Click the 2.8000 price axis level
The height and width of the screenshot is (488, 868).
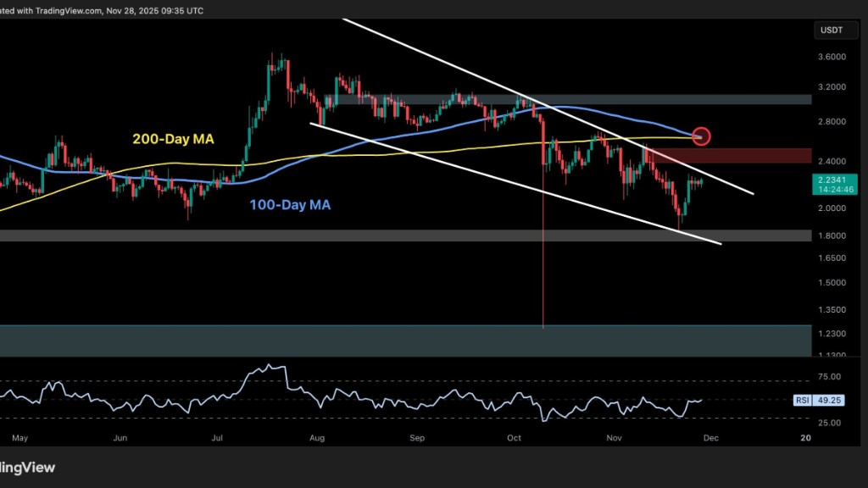(x=832, y=122)
